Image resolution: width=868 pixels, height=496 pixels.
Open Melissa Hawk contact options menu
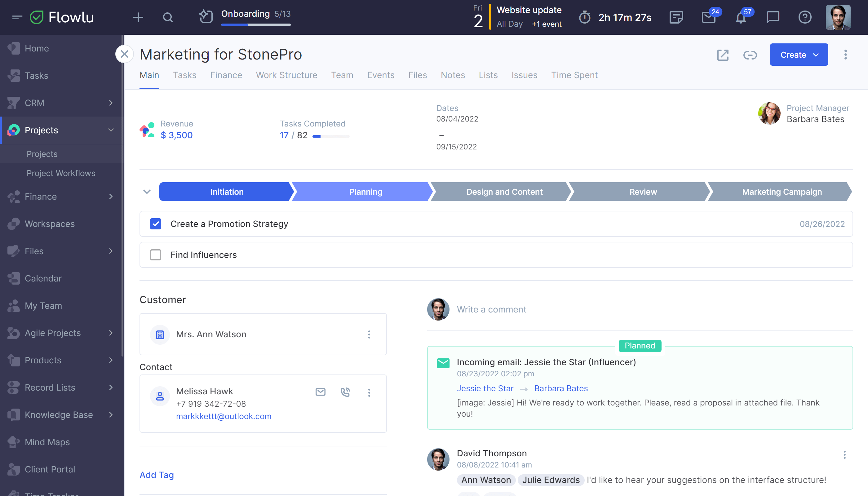(369, 392)
